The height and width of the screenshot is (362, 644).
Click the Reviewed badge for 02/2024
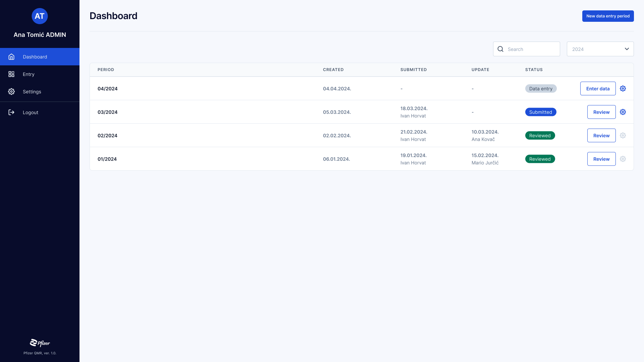point(540,135)
